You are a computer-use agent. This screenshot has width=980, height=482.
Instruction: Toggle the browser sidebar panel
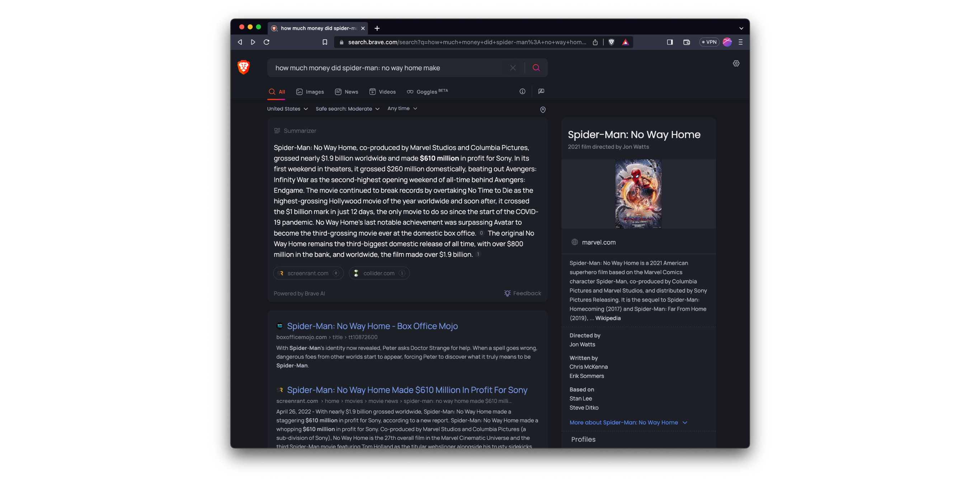pyautogui.click(x=669, y=42)
